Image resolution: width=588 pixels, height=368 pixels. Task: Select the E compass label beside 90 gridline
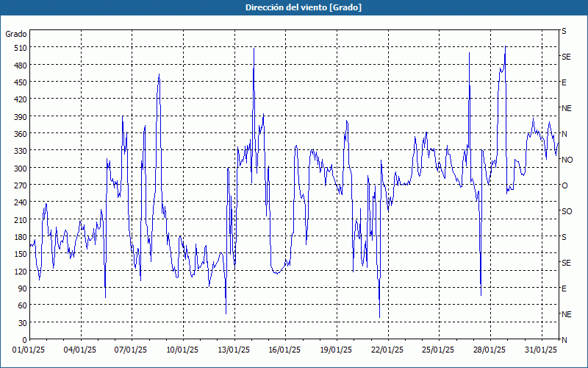pyautogui.click(x=564, y=289)
